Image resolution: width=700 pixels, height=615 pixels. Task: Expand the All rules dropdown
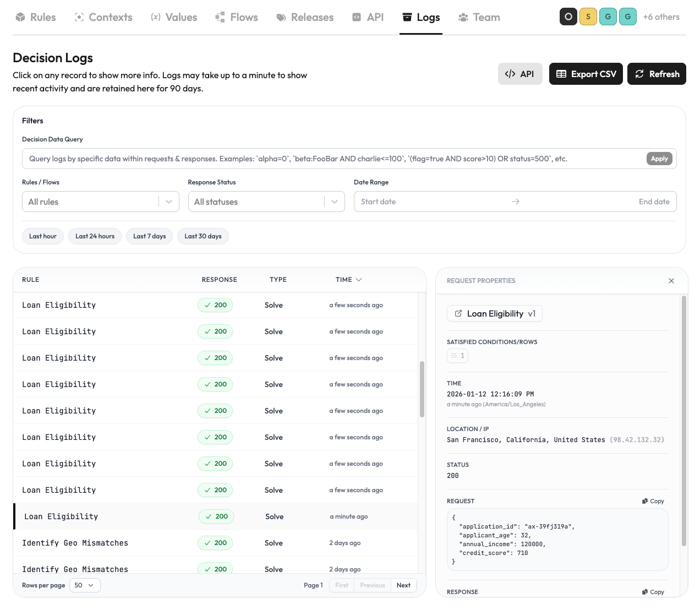[101, 202]
